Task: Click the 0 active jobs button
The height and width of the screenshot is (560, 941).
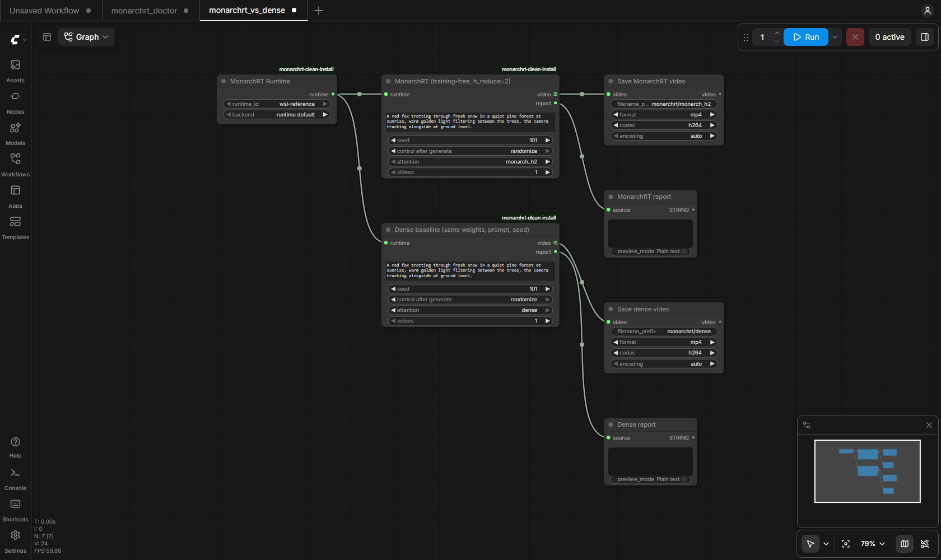Action: pyautogui.click(x=889, y=37)
